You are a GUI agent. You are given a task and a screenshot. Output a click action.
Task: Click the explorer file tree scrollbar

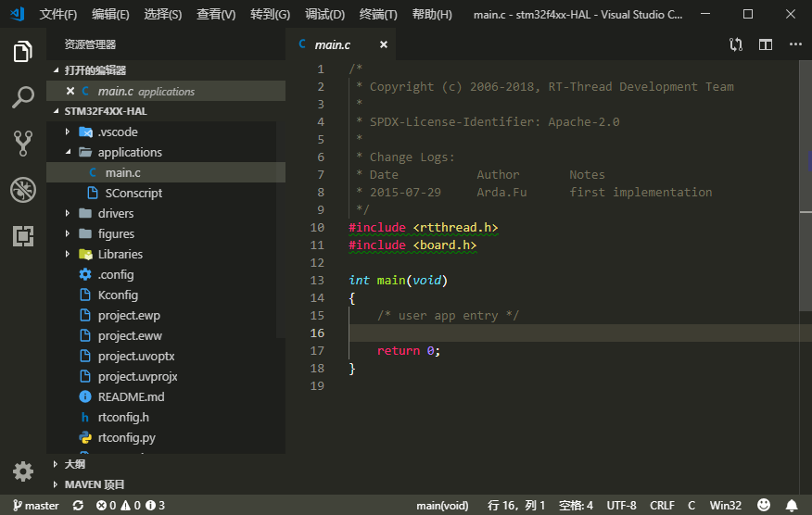[x=281, y=231]
